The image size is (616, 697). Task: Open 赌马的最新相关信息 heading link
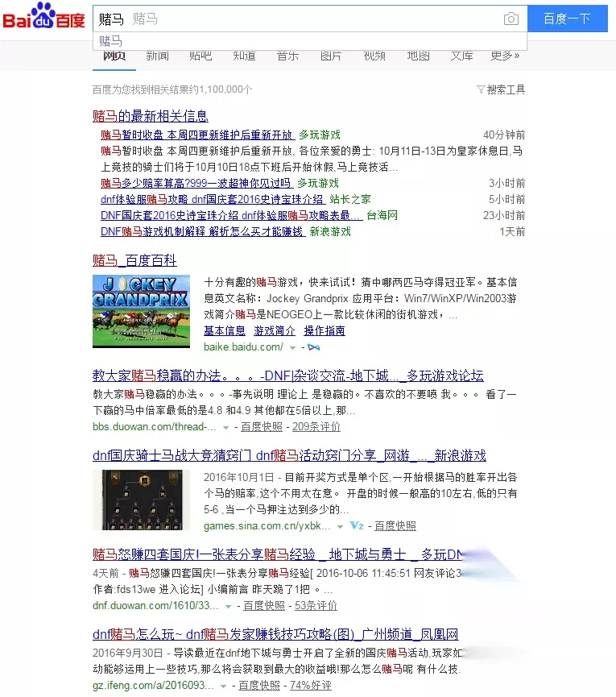(x=150, y=116)
